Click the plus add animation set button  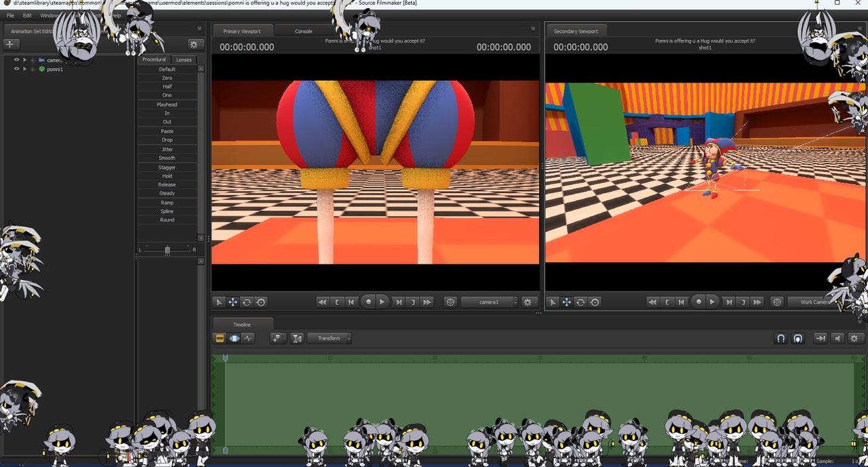(12, 44)
